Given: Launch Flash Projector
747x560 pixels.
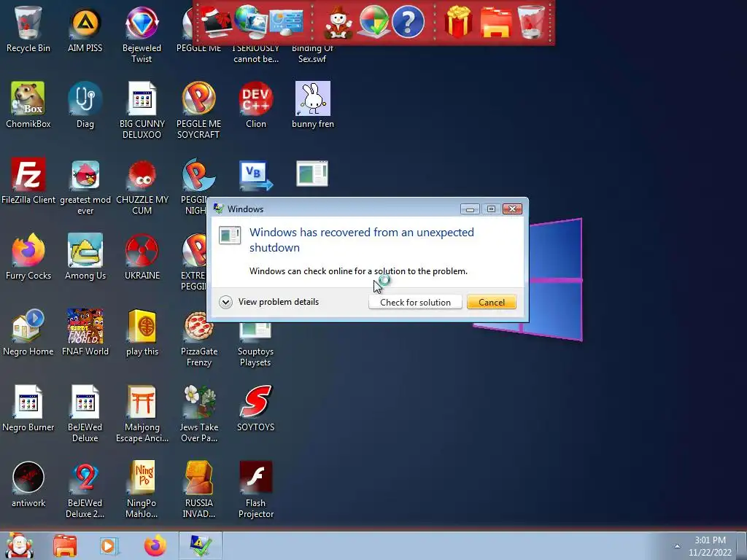Looking at the screenshot, I should click(256, 489).
